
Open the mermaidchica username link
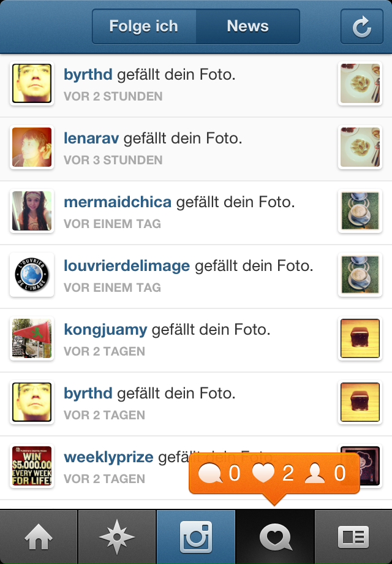tap(118, 202)
